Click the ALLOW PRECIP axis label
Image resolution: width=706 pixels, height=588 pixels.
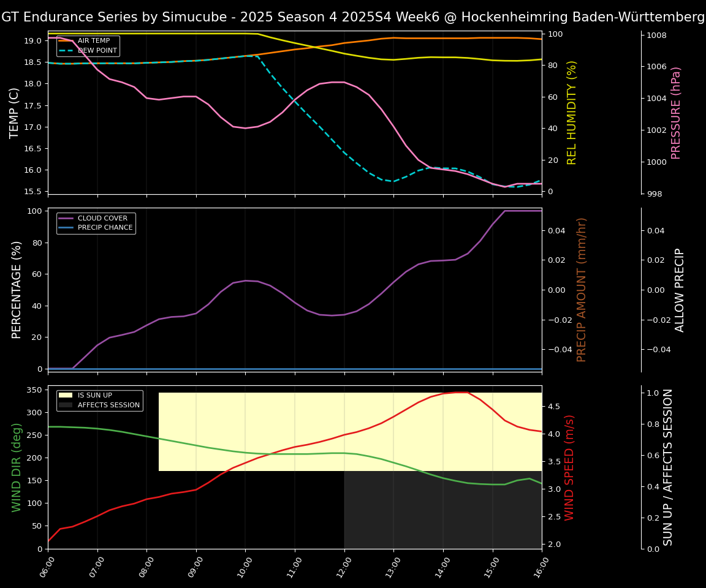pyautogui.click(x=680, y=290)
